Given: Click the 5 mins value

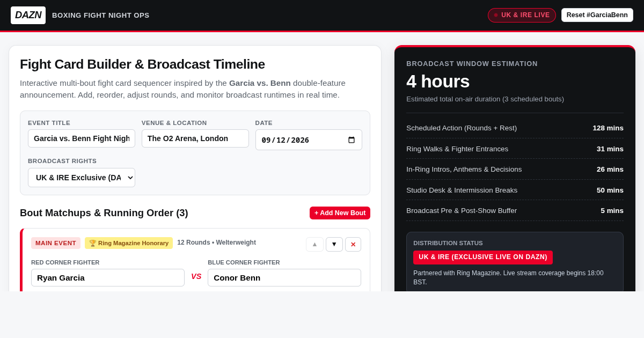Looking at the screenshot, I should click(x=612, y=210).
